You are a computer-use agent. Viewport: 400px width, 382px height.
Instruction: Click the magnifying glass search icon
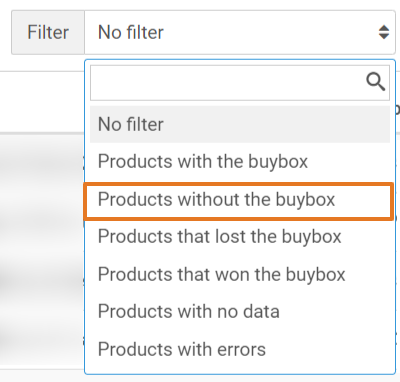coord(376,82)
